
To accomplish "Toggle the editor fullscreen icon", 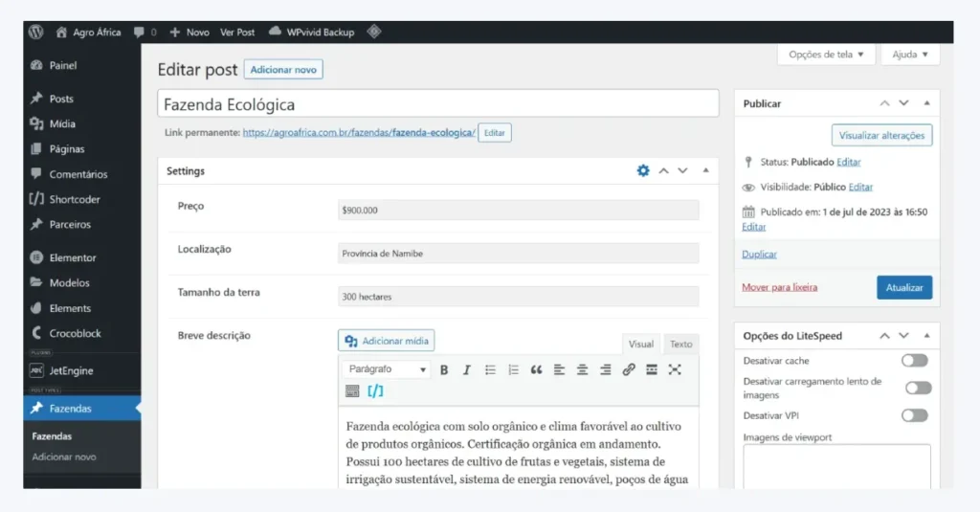I will pyautogui.click(x=675, y=369).
